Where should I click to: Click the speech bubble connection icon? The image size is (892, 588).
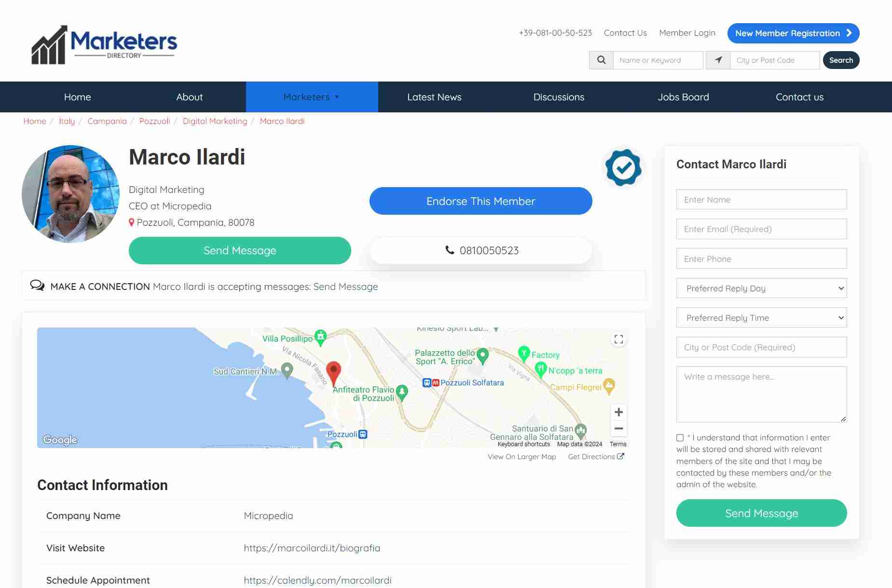[39, 286]
